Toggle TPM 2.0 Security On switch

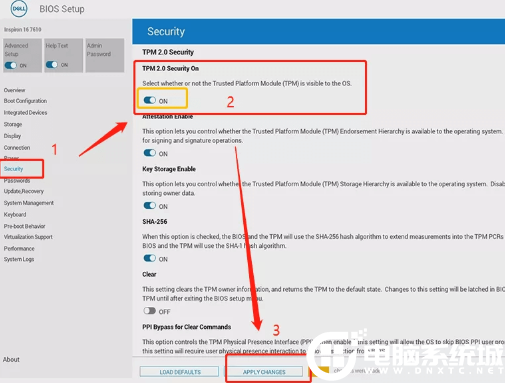tap(150, 100)
